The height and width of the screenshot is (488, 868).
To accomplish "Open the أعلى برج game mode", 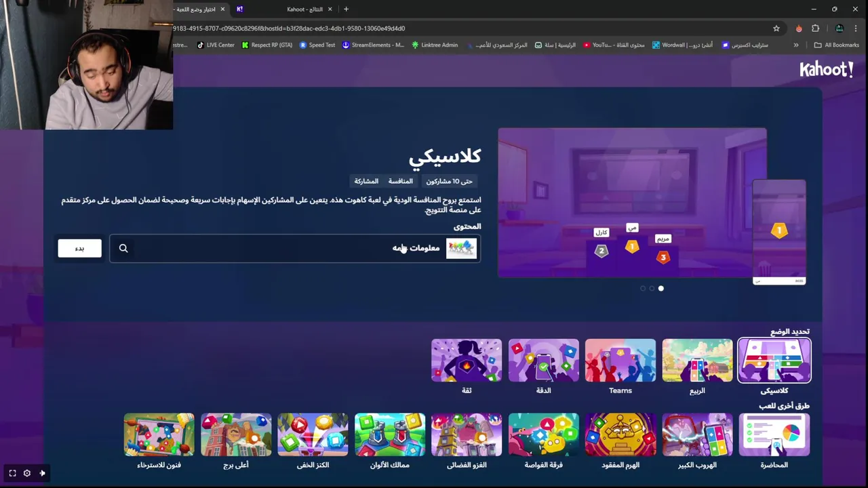I will click(x=236, y=434).
